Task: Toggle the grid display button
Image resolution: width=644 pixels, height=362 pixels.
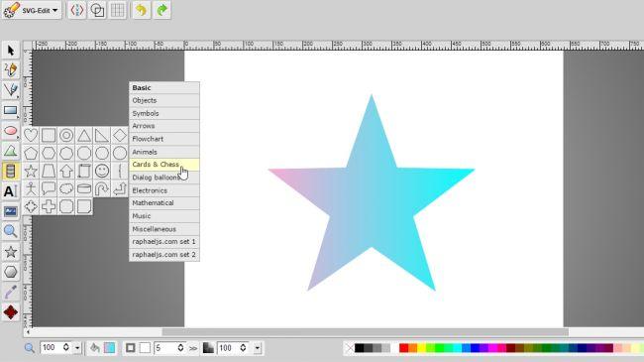Action: pyautogui.click(x=118, y=10)
